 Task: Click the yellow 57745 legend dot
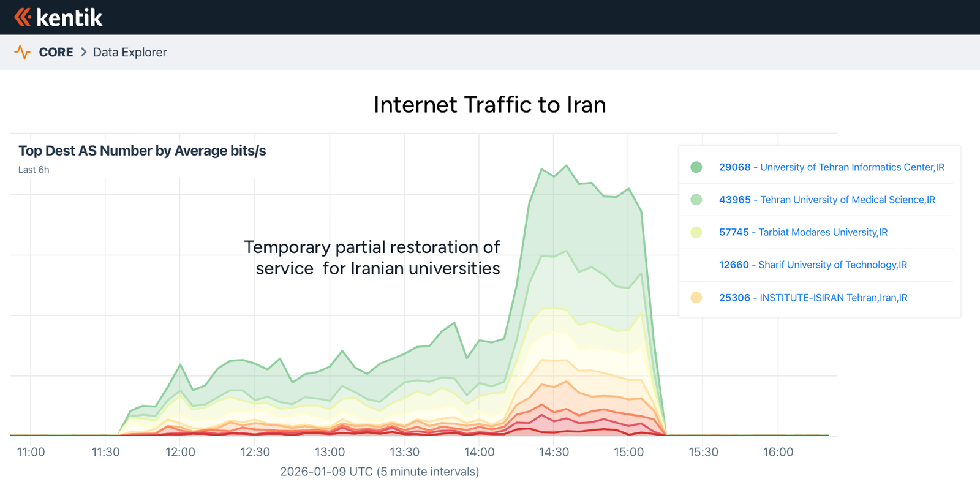click(x=696, y=232)
